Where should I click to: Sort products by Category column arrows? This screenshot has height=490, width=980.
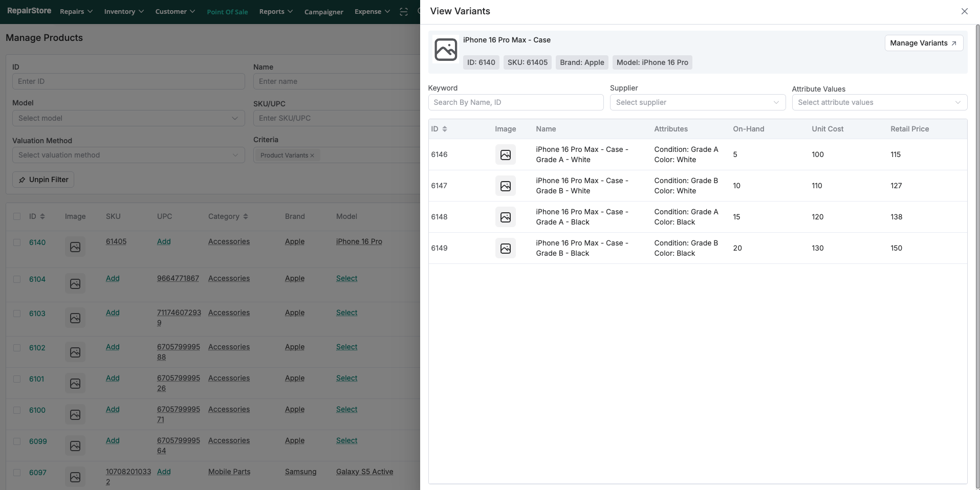coord(246,216)
